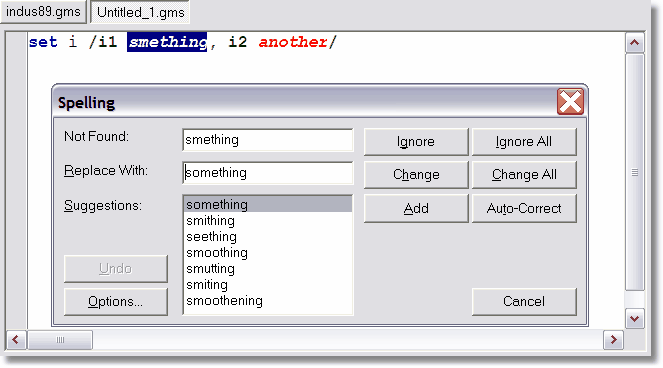Click the editor scroll down arrow
The image size is (663, 368).
[634, 319]
